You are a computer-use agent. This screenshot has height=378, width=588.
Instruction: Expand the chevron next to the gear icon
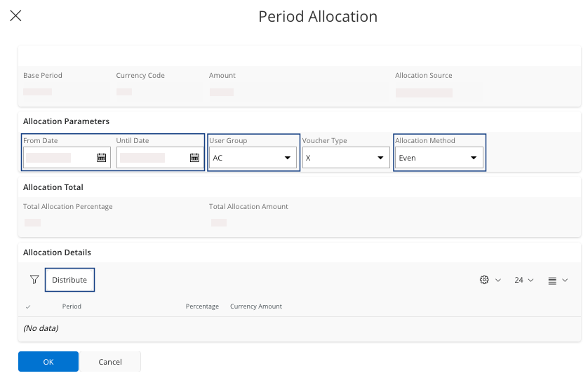point(498,281)
